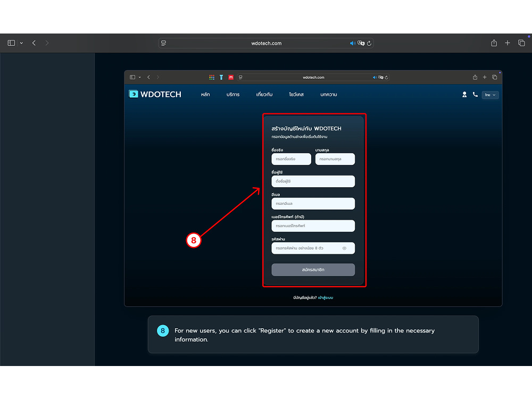Show tab overview in outer Safari
The width and height of the screenshot is (532, 399).
(521, 43)
